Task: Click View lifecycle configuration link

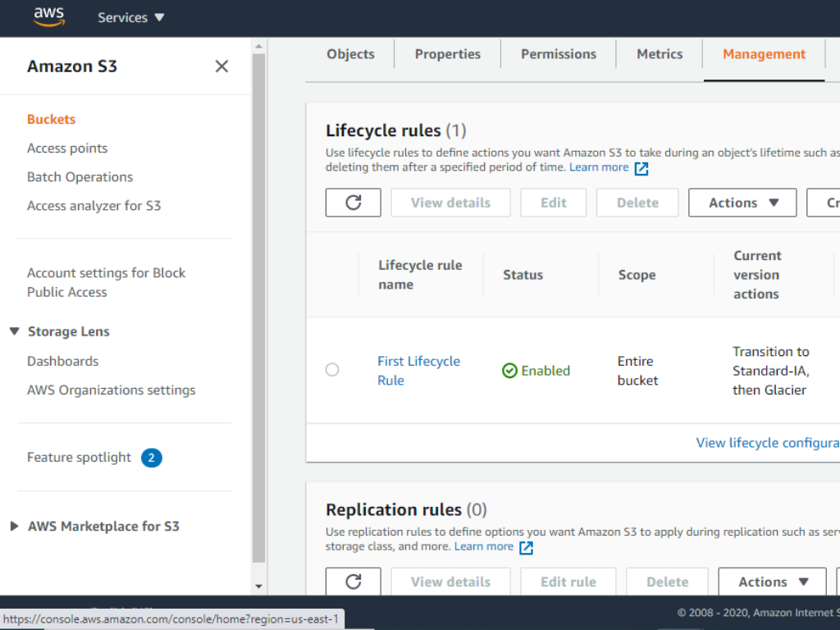Action: 768,443
